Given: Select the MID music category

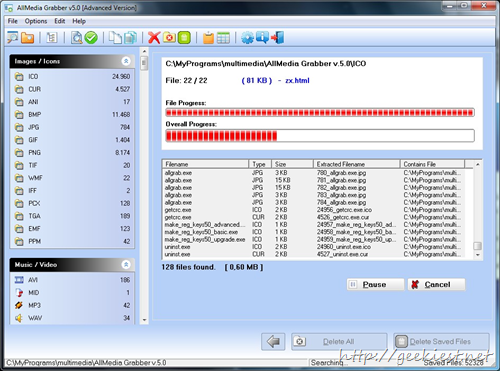Looking at the screenshot, I should (72, 293).
